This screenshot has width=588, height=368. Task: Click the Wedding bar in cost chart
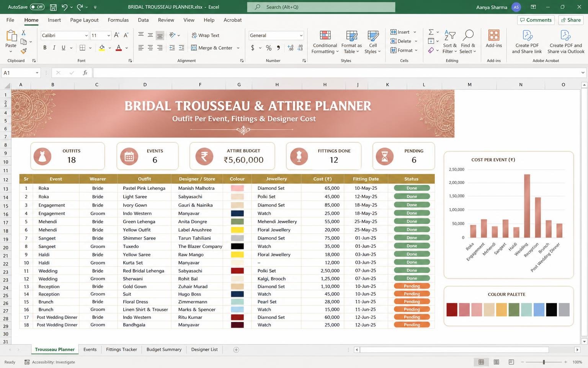coord(527,206)
